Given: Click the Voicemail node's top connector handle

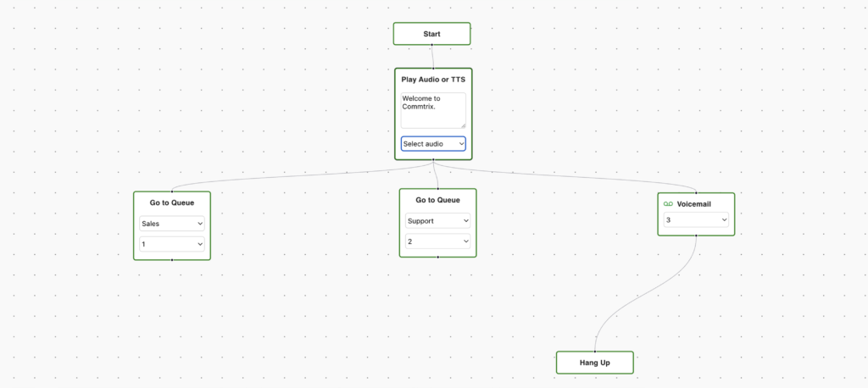Looking at the screenshot, I should point(696,192).
